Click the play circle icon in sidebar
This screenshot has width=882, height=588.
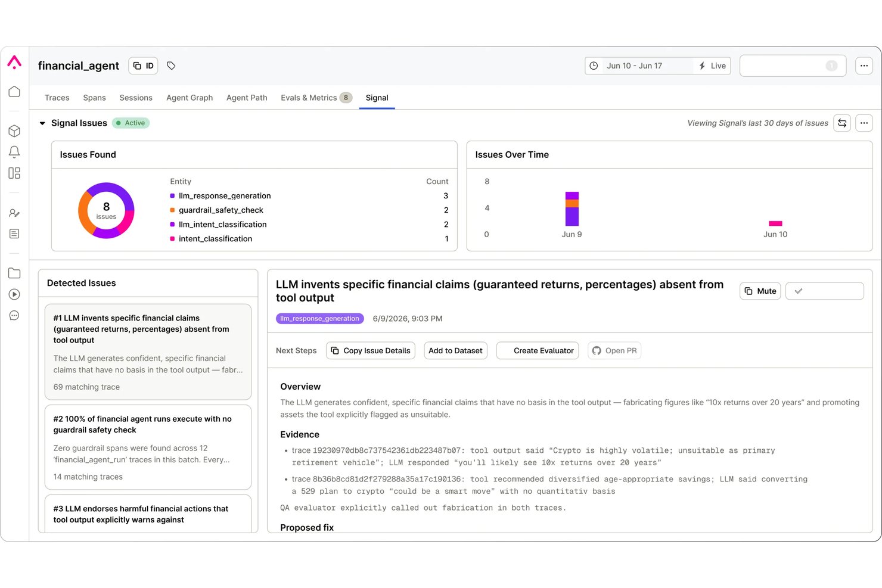[x=14, y=294]
